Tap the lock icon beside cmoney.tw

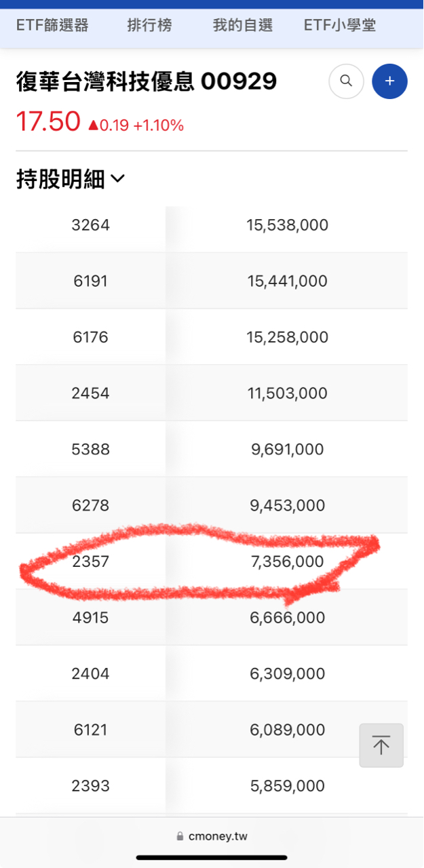click(x=180, y=837)
